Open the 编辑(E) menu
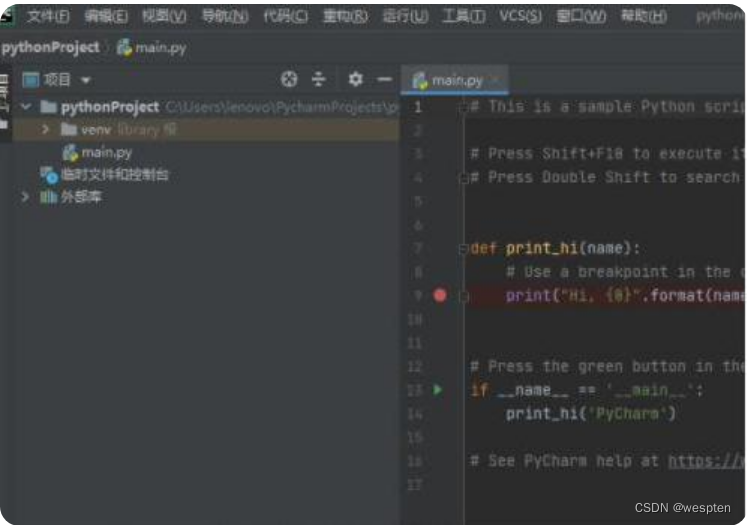The width and height of the screenshot is (747, 525). [106, 17]
